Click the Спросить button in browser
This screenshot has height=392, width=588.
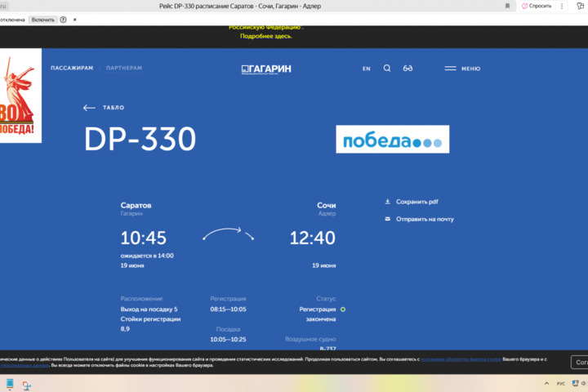pos(537,6)
